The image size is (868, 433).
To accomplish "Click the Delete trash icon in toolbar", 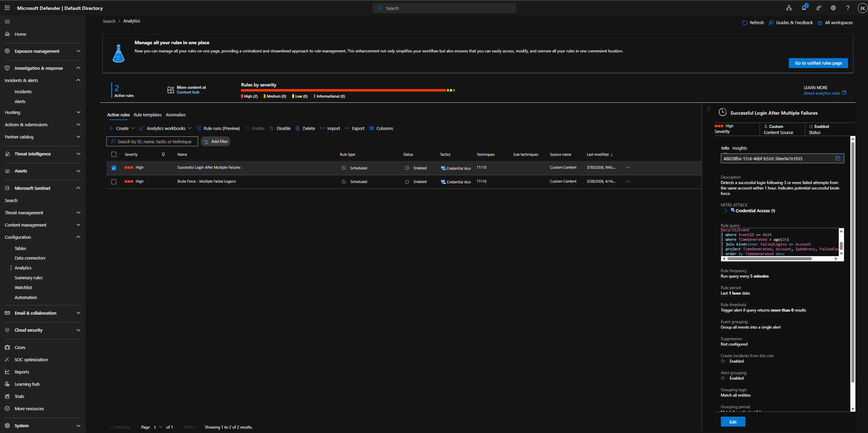I will click(298, 128).
